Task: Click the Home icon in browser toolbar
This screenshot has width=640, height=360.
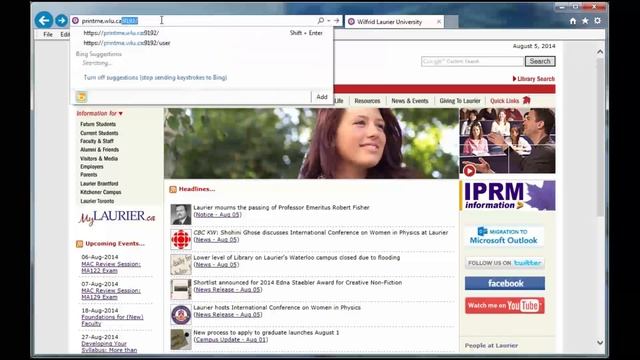Action: [573, 21]
